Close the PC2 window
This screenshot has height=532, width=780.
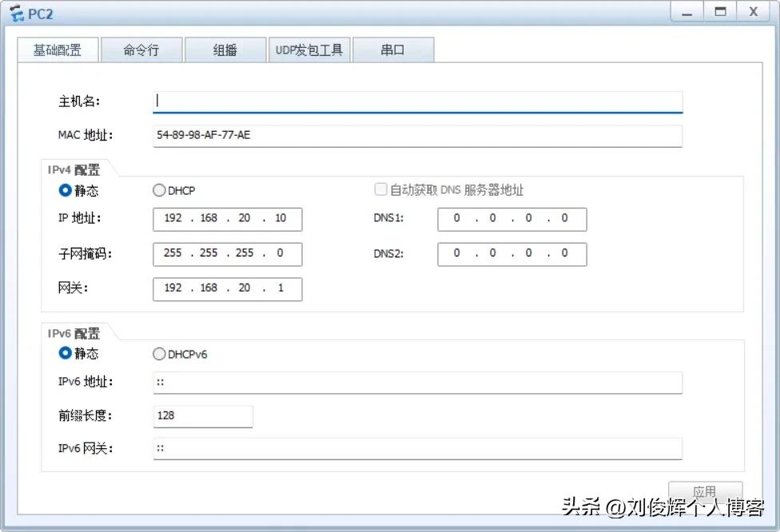(754, 12)
